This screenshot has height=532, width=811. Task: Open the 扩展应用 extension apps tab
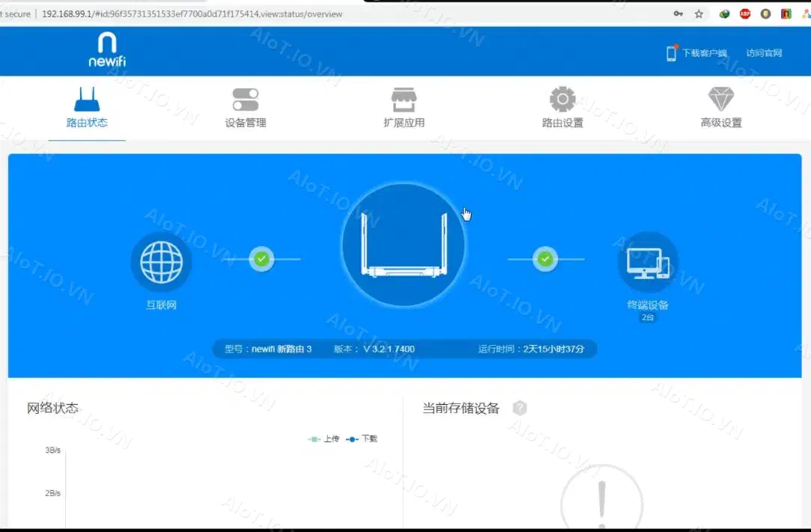point(404,108)
